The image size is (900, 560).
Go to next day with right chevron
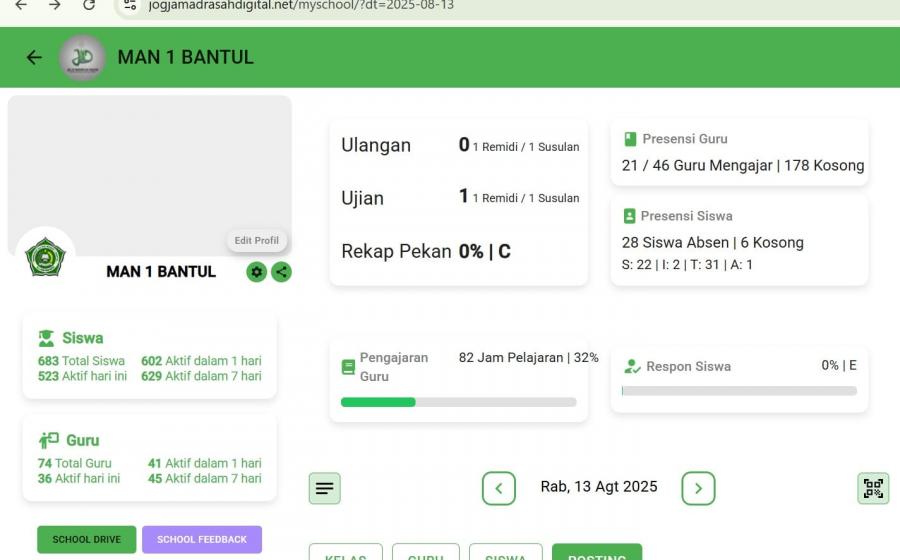[699, 488]
